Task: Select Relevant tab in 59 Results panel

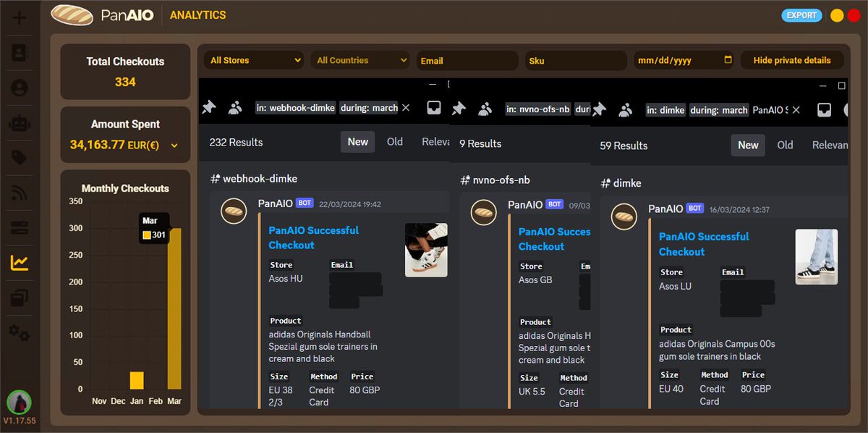Action: pyautogui.click(x=830, y=145)
